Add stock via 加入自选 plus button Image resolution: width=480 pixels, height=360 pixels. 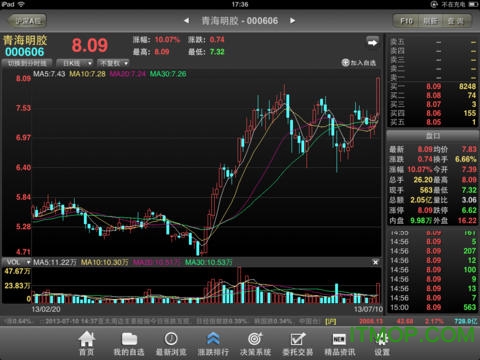click(x=359, y=63)
